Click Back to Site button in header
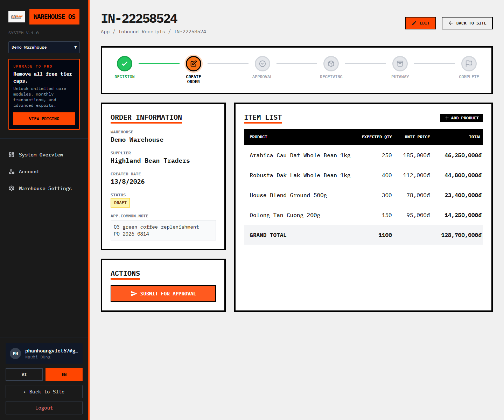Screen dimensions: 504x420 467,23
